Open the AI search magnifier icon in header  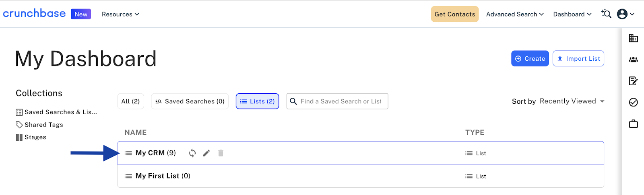pos(606,14)
